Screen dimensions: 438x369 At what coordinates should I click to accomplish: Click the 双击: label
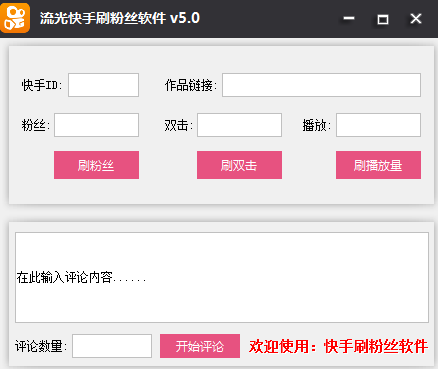[179, 125]
